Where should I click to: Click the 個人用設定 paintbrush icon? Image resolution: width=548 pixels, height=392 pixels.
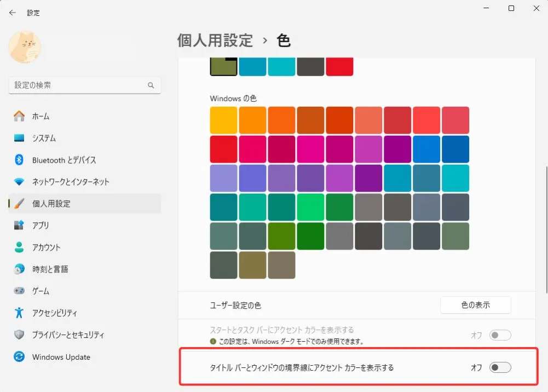[19, 203]
